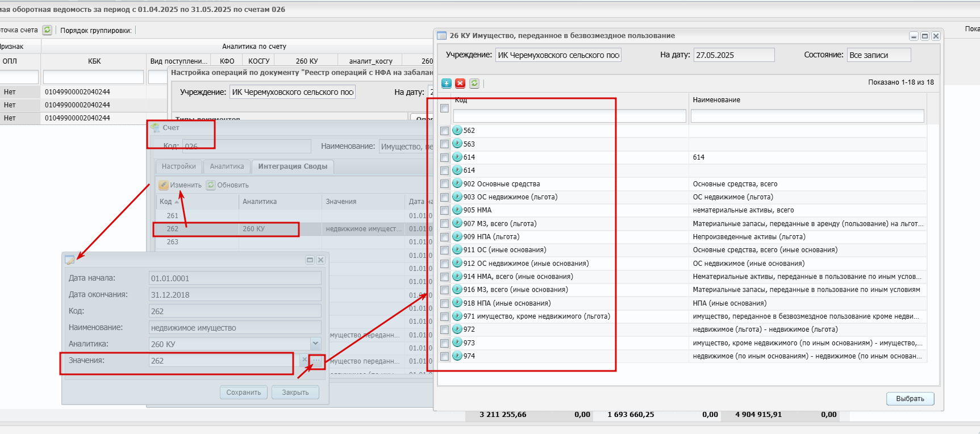Click the round arrow icon for row 973

click(x=457, y=343)
